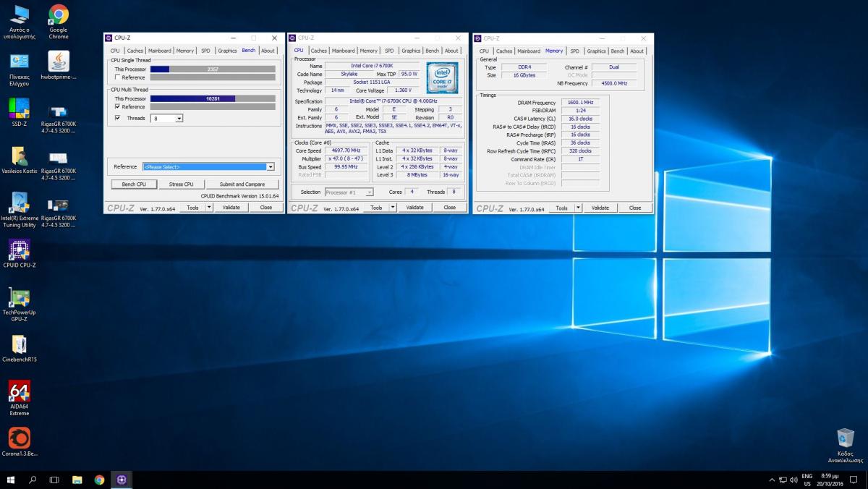Select the CPU-Z taskbar icon
Image resolution: width=868 pixels, height=489 pixels.
(x=121, y=480)
